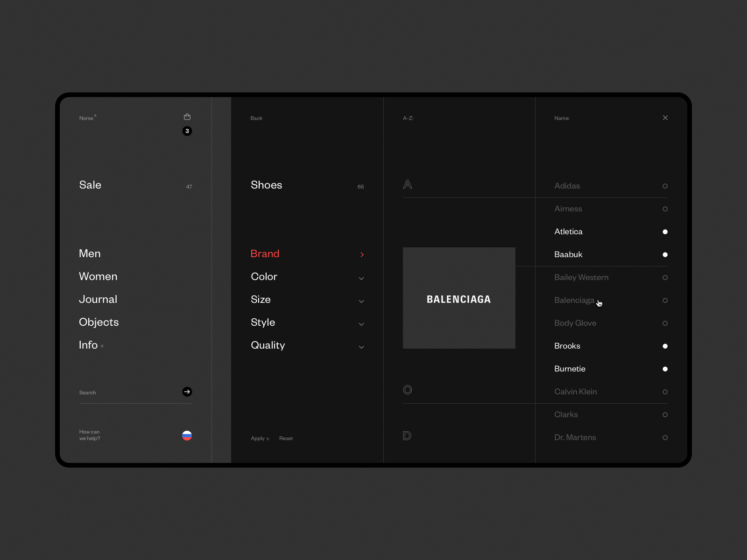Click the Airness brand name

[x=568, y=209]
